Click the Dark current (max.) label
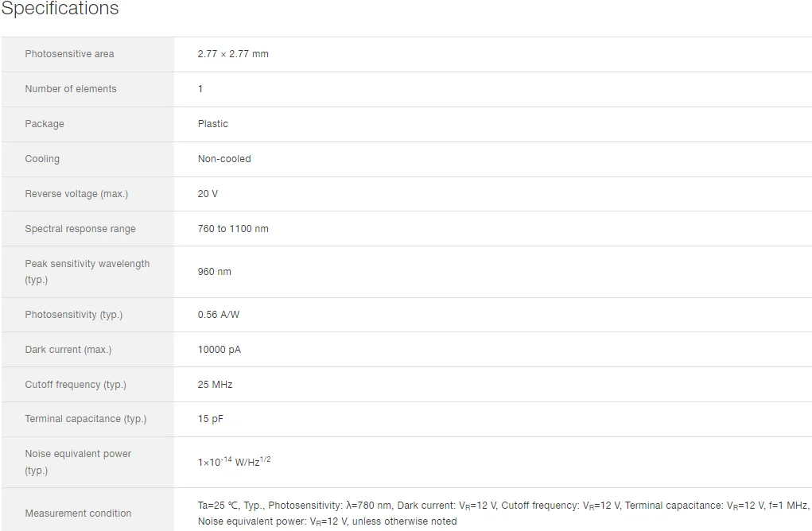 point(68,350)
